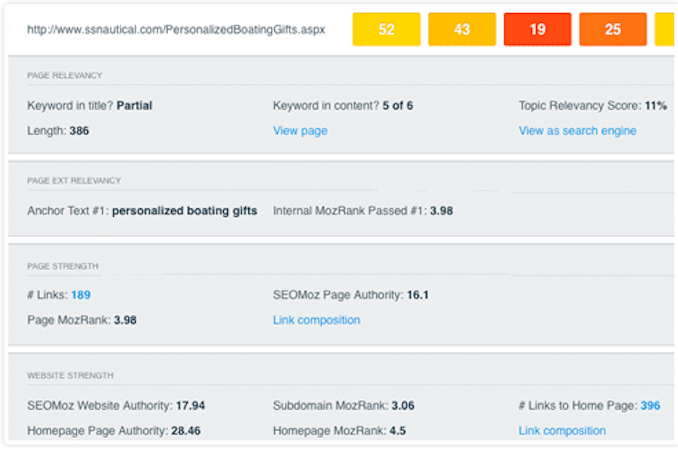
Task: Click the red score box showing 19
Action: [537, 30]
